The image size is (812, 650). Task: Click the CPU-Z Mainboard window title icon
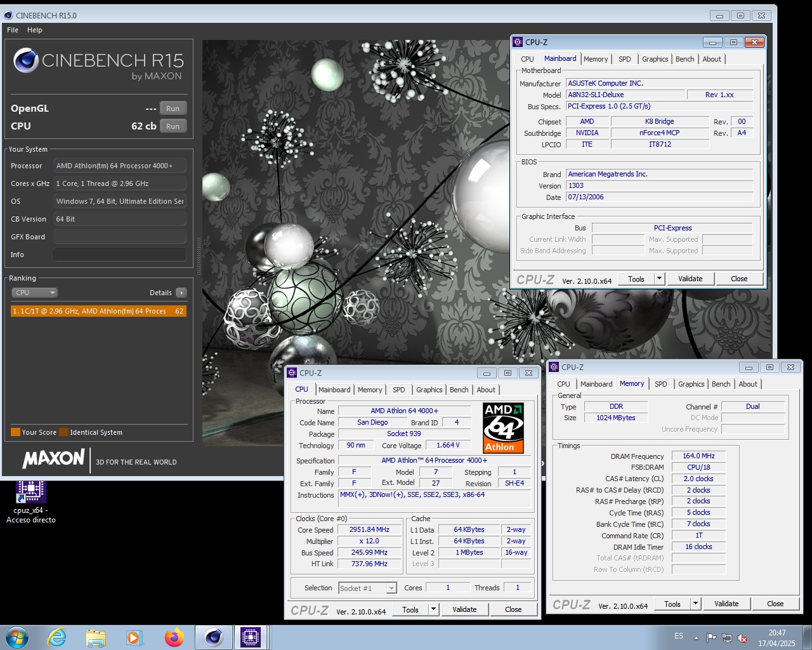tap(518, 42)
